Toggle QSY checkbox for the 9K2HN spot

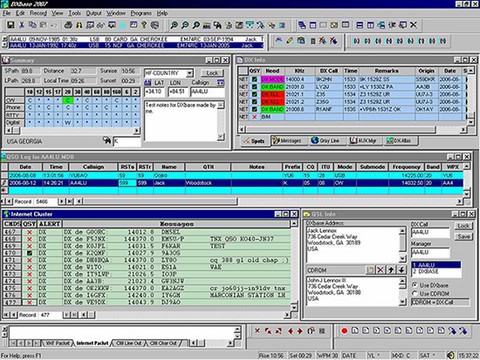[255, 79]
